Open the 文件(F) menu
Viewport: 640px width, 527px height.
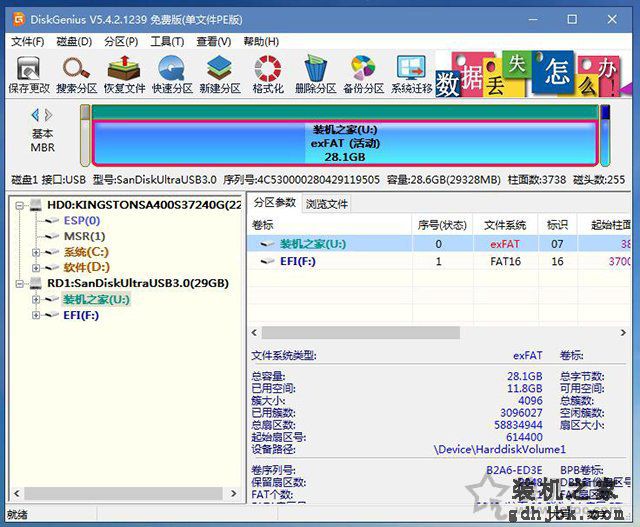(x=27, y=42)
